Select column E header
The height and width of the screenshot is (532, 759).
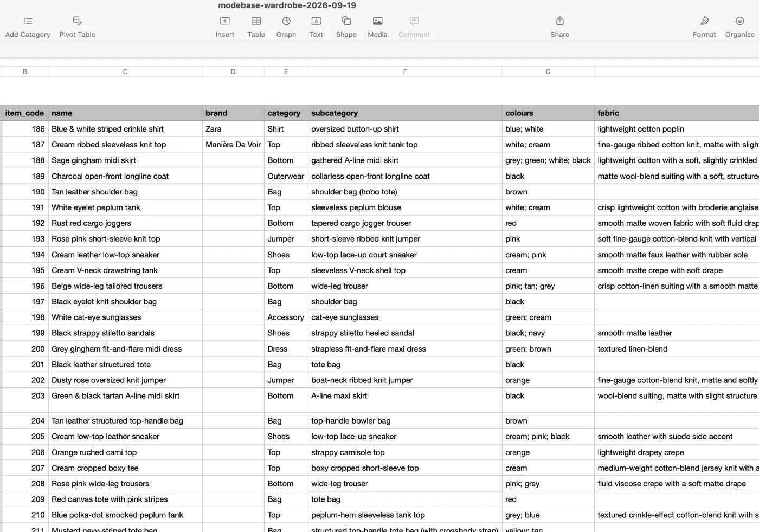pos(286,72)
